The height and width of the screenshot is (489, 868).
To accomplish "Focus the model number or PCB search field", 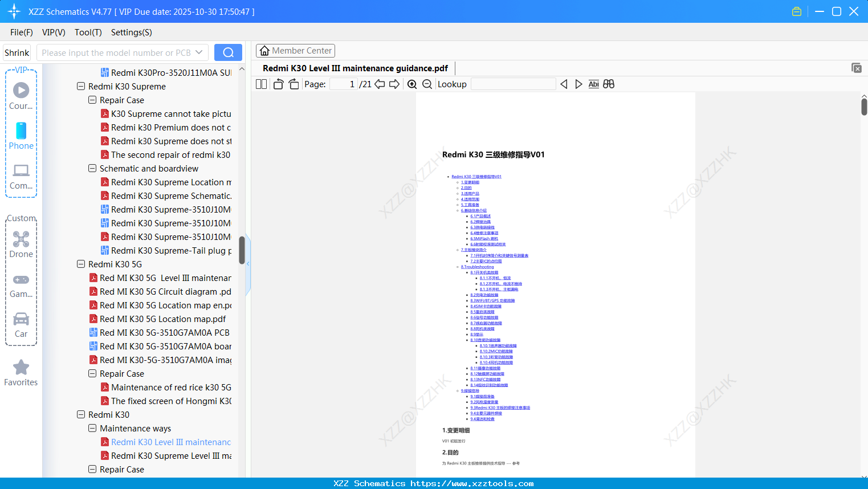I will [116, 52].
